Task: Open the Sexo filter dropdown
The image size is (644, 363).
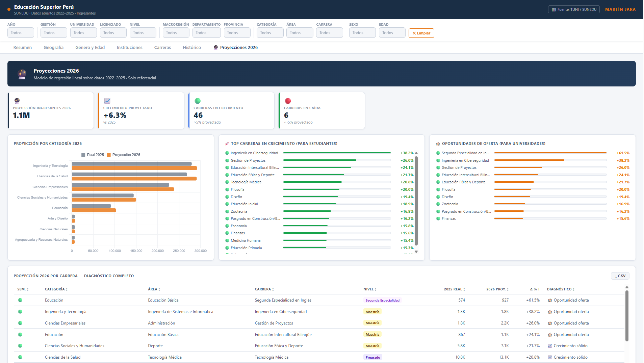Action: pyautogui.click(x=362, y=33)
